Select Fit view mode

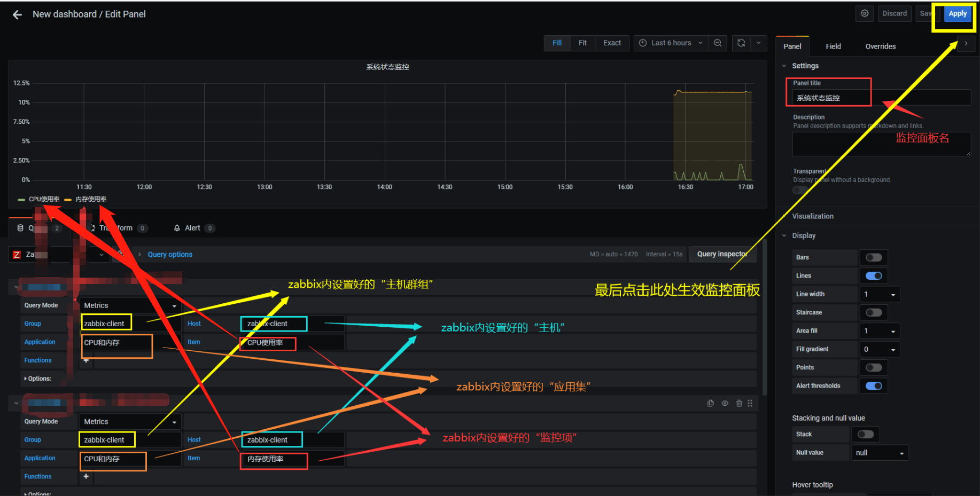[x=582, y=43]
